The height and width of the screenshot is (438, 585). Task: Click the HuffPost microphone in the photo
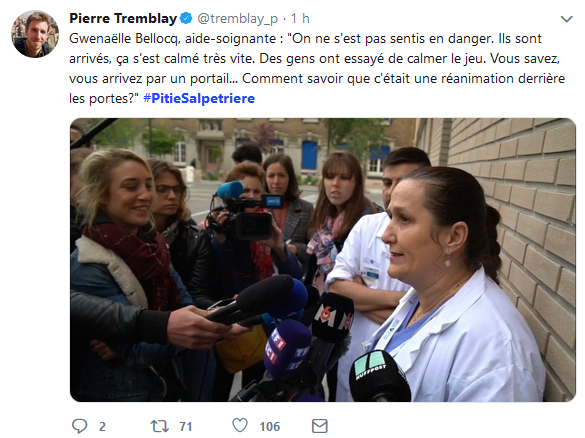(380, 376)
